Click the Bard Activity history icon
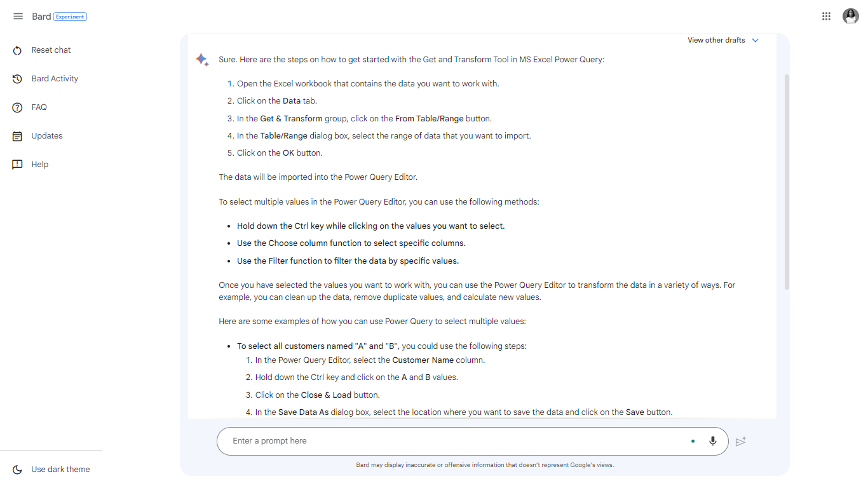Viewport: 868px width, 488px height. point(18,79)
